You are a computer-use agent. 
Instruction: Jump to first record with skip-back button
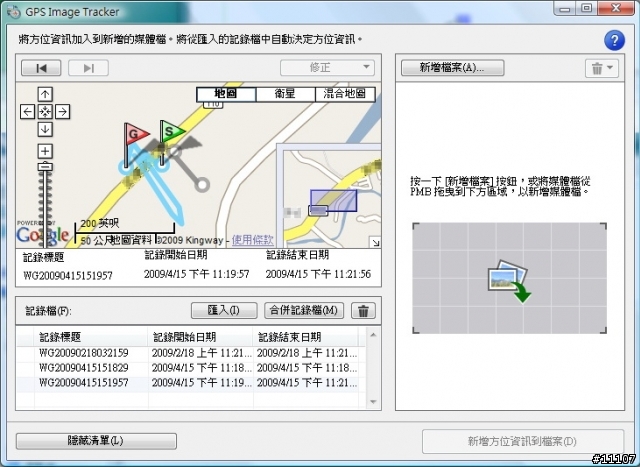coord(41,68)
